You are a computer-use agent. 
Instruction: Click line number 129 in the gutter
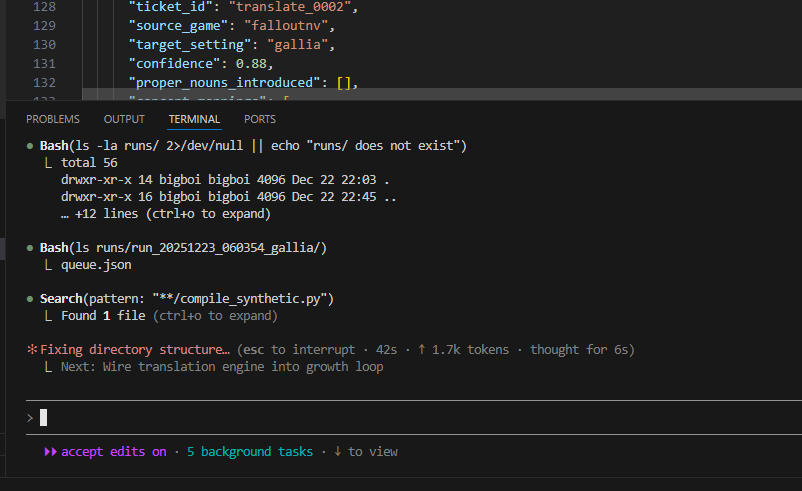pos(44,26)
